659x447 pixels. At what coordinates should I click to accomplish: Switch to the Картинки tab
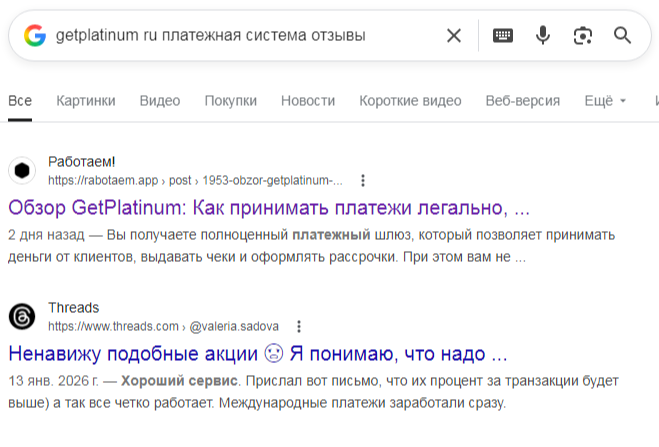86,101
